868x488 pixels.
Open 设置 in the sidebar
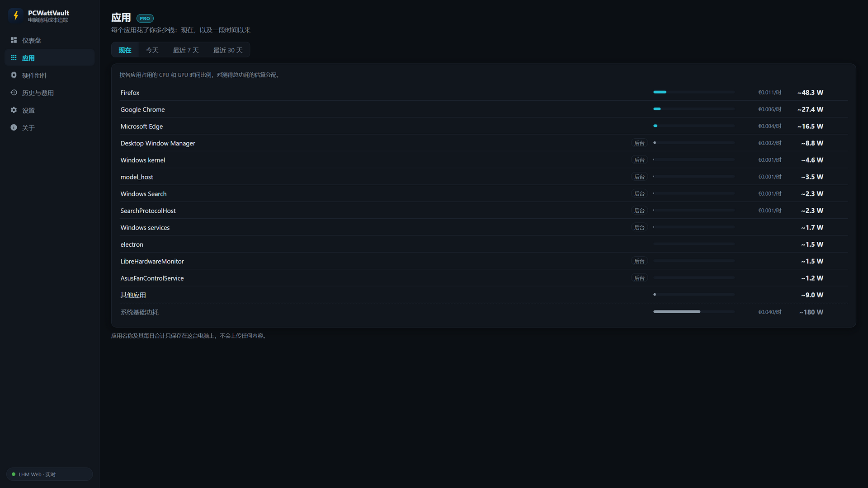[x=49, y=110]
